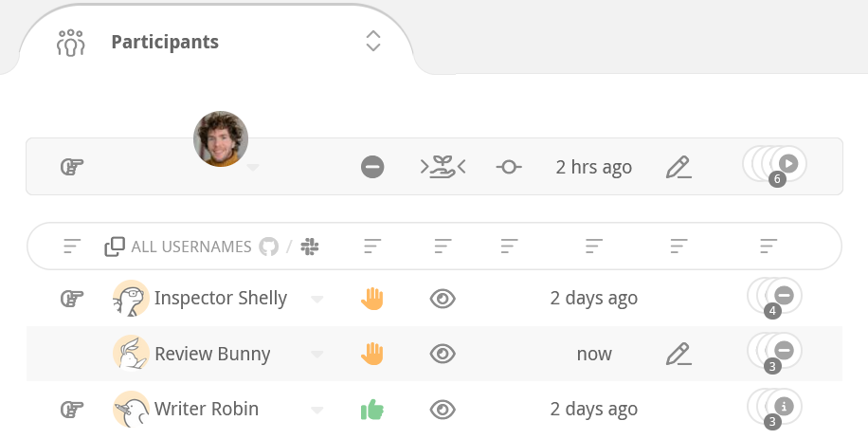This screenshot has height=439, width=868.
Task: Click the pencil edit icon in top row
Action: 678,168
